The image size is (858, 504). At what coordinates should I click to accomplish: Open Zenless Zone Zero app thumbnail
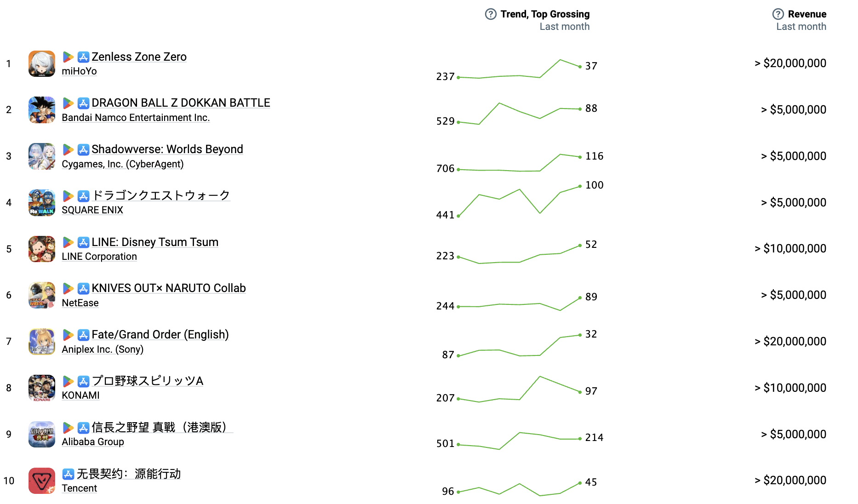42,64
